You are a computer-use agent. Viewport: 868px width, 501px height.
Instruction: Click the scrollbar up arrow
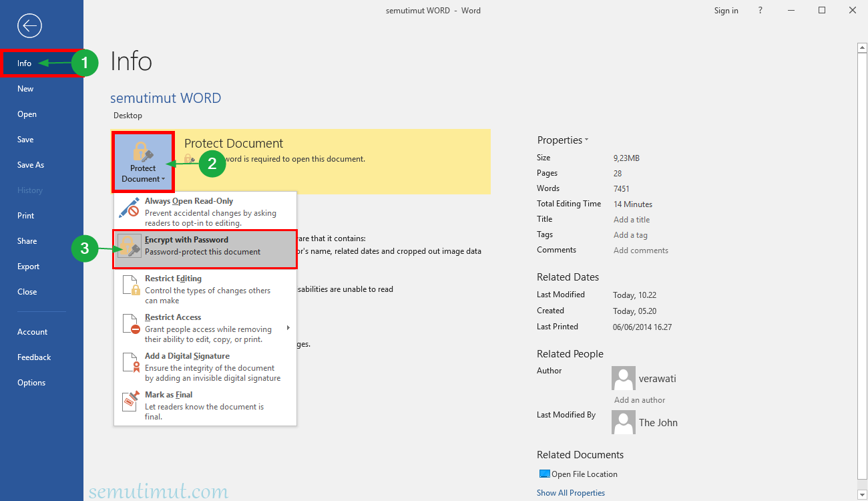862,48
